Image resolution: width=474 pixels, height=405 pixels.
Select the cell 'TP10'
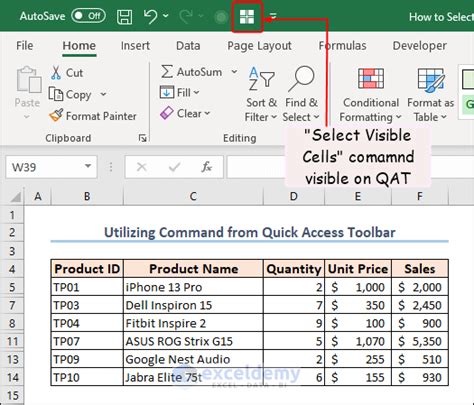pos(87,377)
